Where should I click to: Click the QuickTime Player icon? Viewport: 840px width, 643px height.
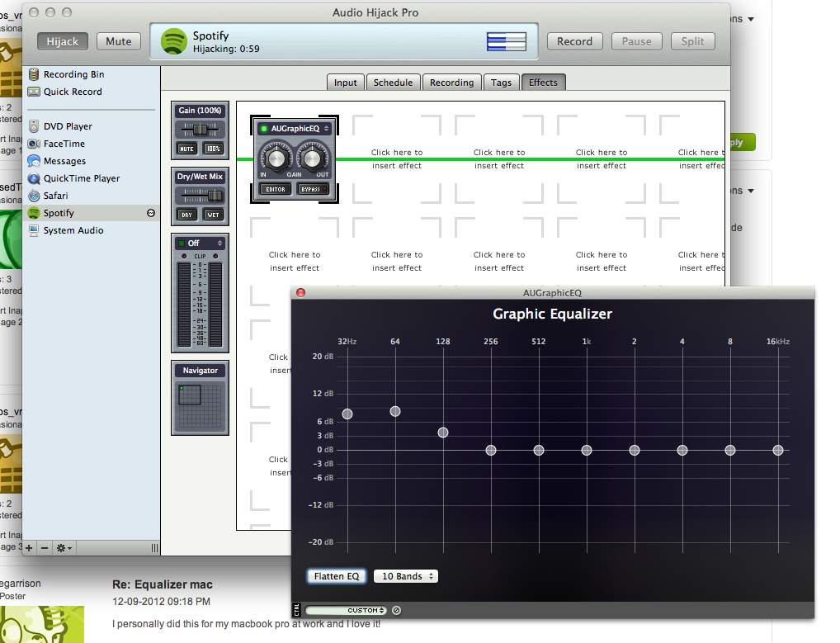[x=34, y=178]
